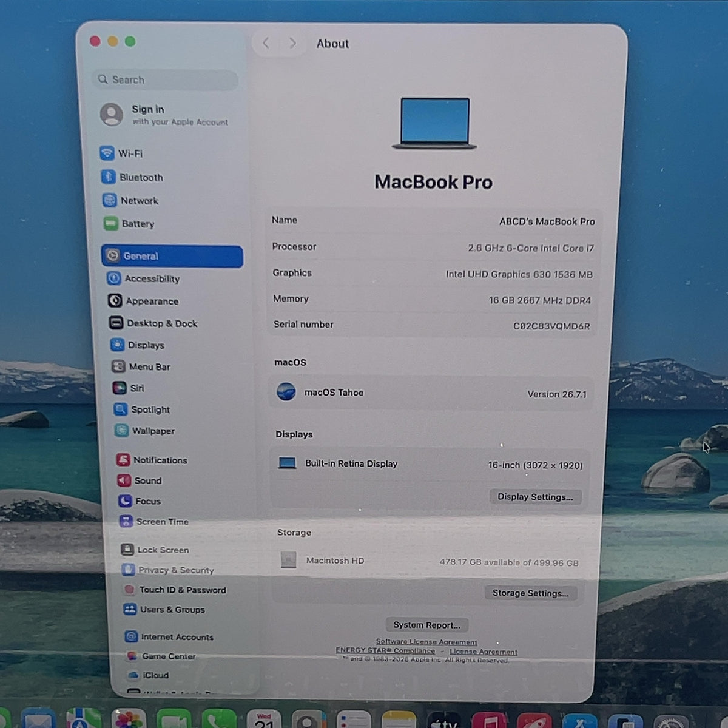
Task: Follow the standalone License Agreement link
Action: point(484,652)
